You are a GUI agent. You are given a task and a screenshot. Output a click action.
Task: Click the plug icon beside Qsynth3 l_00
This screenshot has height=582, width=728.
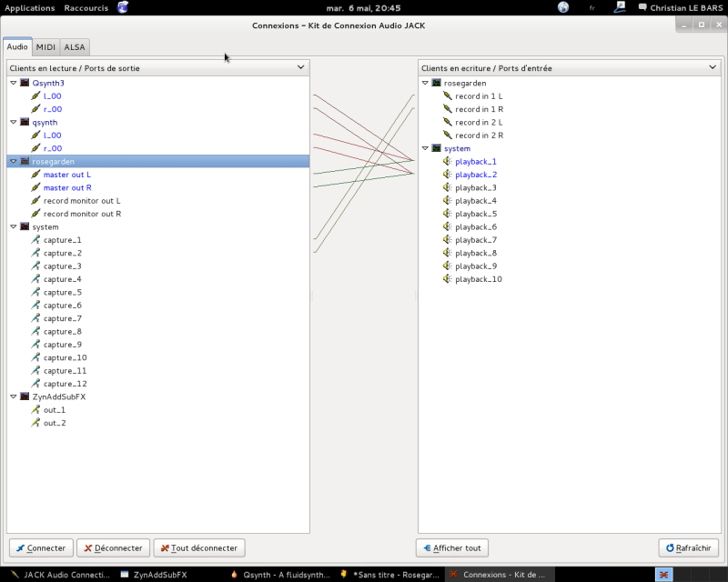point(35,96)
